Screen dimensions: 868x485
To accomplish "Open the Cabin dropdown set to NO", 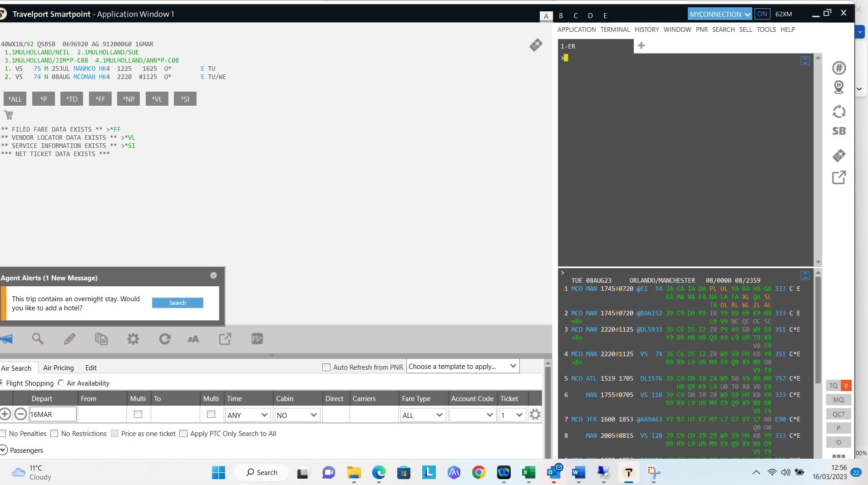I will (297, 415).
